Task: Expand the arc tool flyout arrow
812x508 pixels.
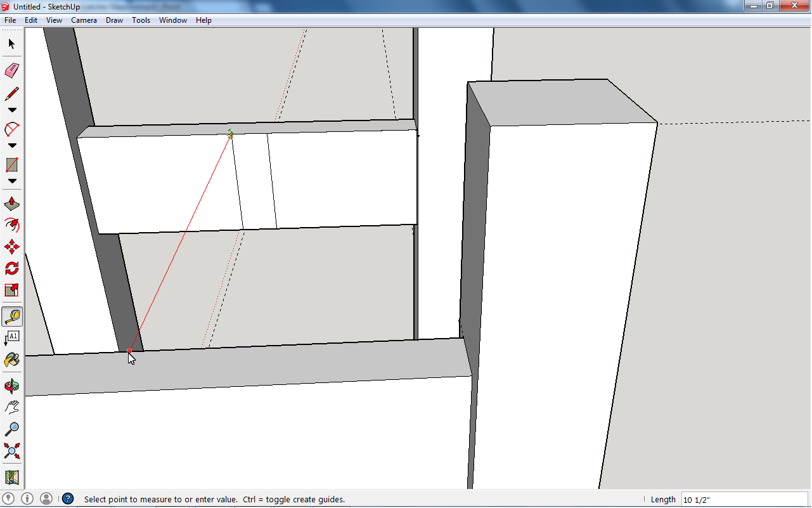Action: [11, 145]
